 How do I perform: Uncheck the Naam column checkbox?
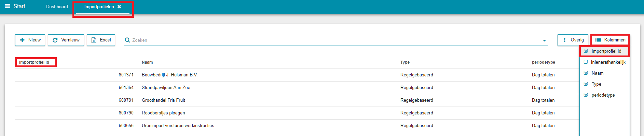point(586,73)
